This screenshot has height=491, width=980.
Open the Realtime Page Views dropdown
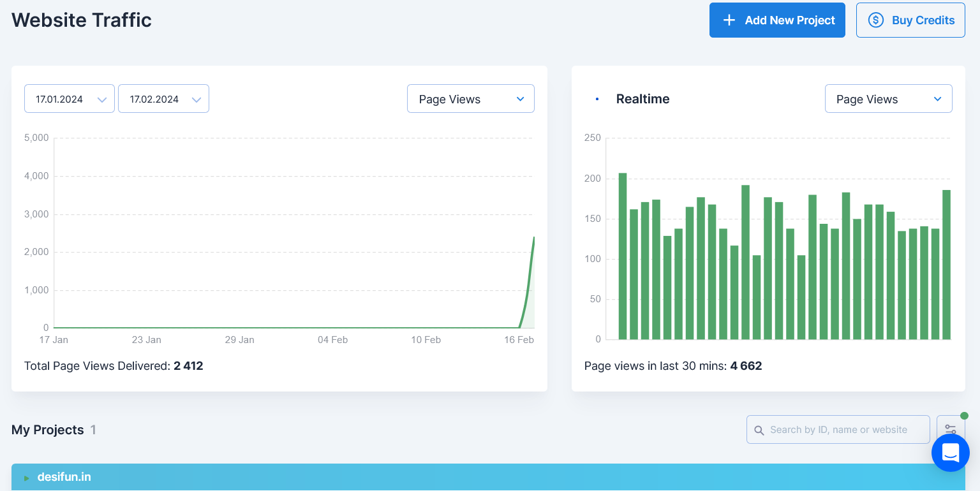pyautogui.click(x=888, y=99)
